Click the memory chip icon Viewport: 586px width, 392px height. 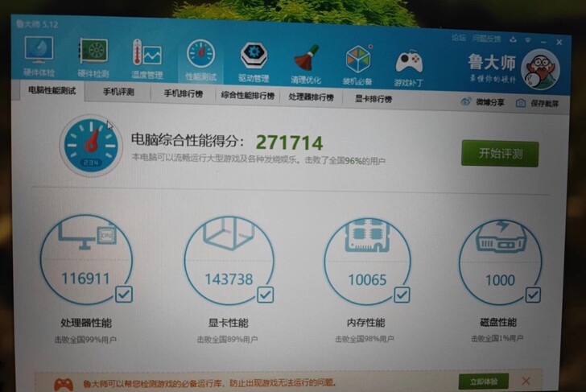pos(367,235)
